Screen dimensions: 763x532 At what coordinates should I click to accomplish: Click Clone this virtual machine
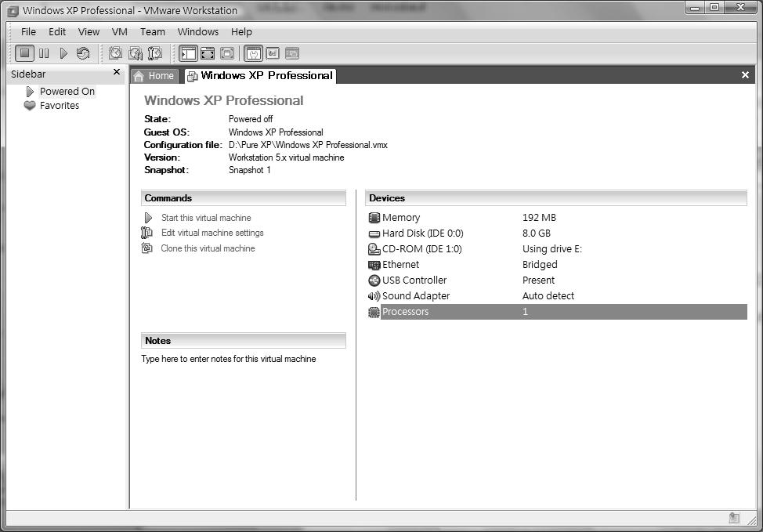[x=208, y=248]
